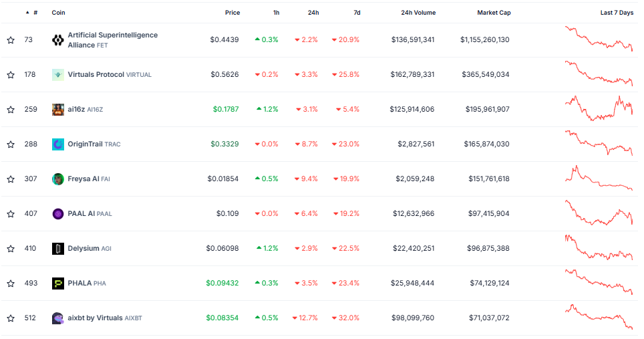644x339 pixels.
Task: View the OriginTrail 7-day sparkline
Action: tap(599, 143)
